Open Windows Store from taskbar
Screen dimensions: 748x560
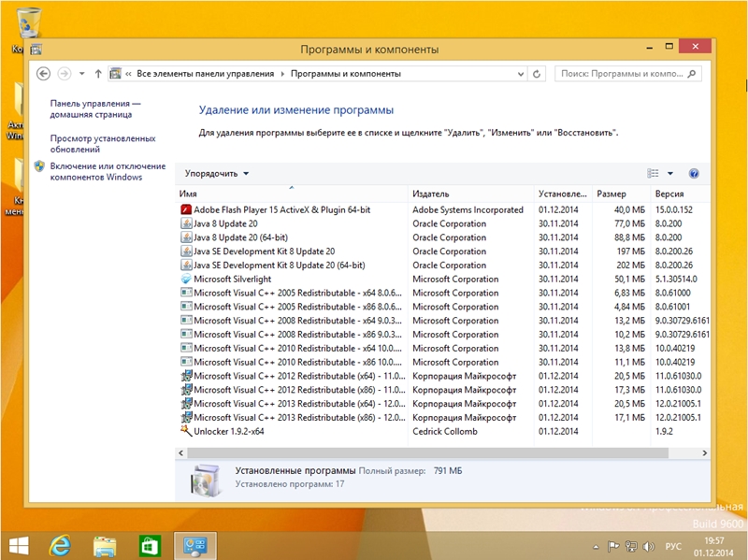click(x=150, y=546)
